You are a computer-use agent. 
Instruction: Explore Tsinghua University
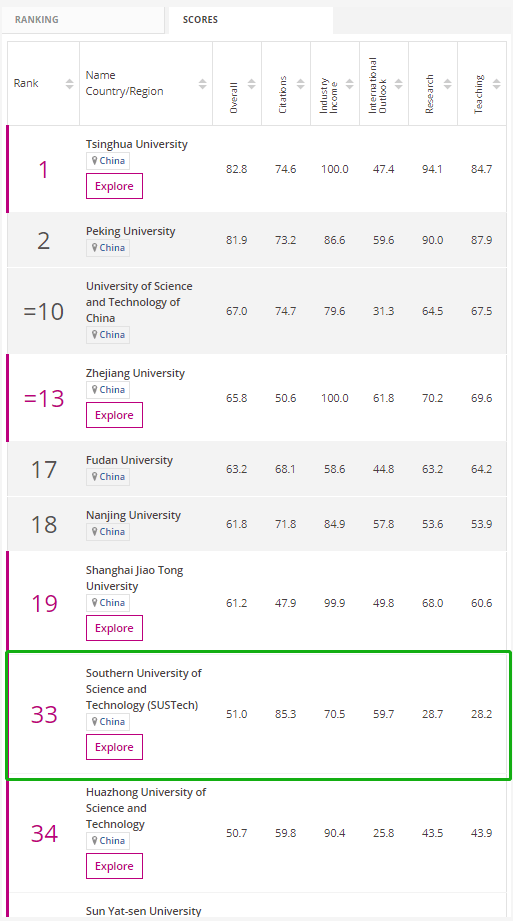pos(115,186)
